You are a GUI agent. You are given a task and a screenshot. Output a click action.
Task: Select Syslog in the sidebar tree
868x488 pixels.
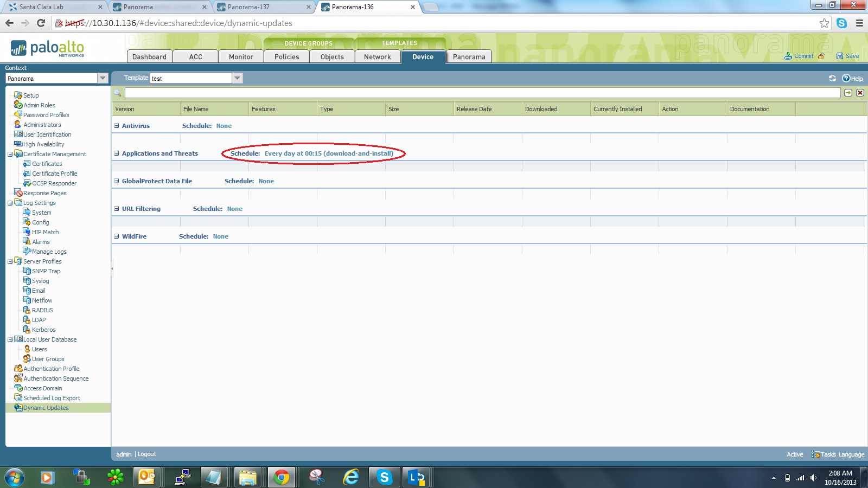tap(41, 281)
